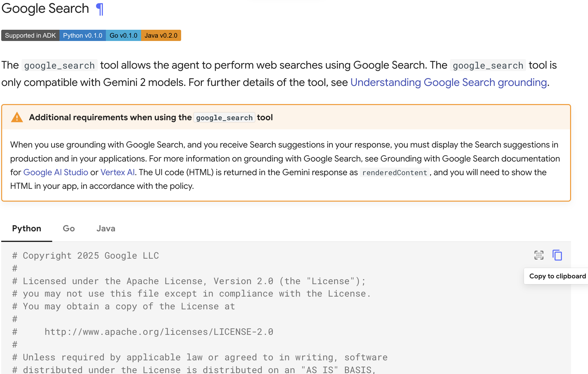Click the Additional requirements admonition title

click(x=151, y=117)
